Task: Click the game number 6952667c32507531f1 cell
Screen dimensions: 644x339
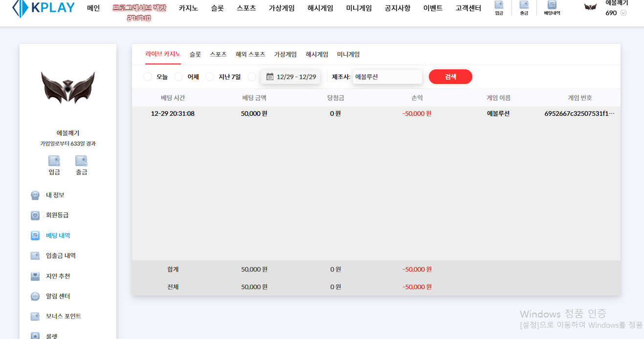Action: point(579,114)
